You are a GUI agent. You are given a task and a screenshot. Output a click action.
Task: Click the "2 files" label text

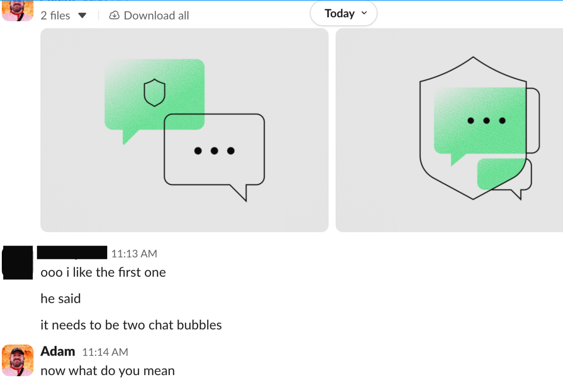[x=55, y=16]
